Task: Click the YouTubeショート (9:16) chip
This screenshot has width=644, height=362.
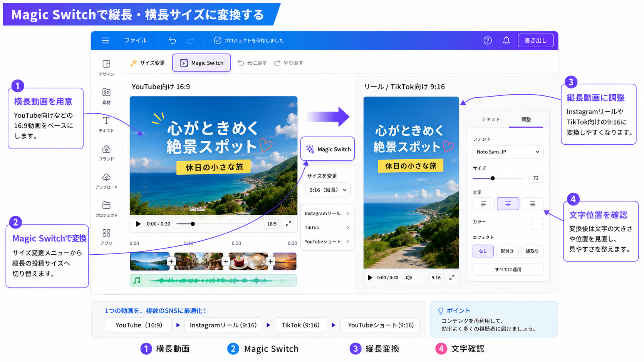Action: pos(381,325)
